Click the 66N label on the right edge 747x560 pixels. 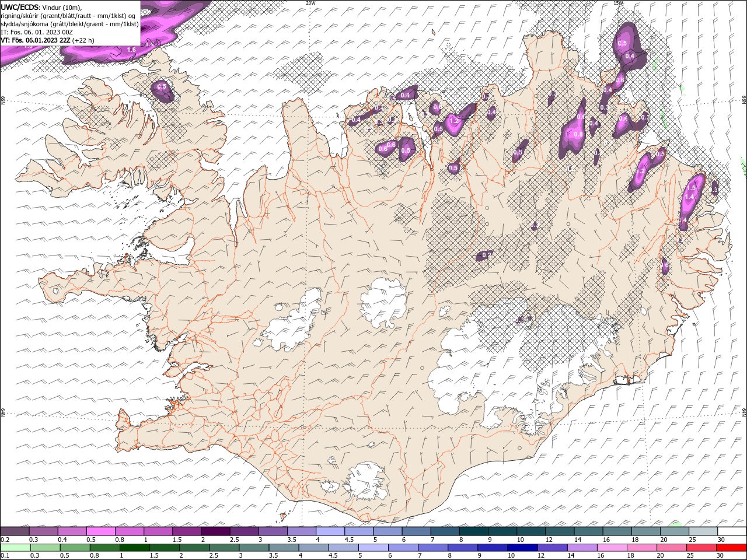744,100
